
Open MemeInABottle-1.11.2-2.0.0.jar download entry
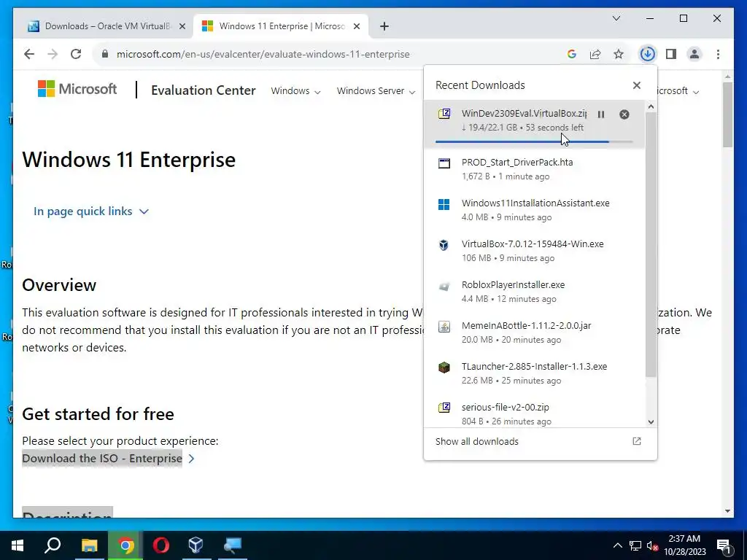click(534, 332)
